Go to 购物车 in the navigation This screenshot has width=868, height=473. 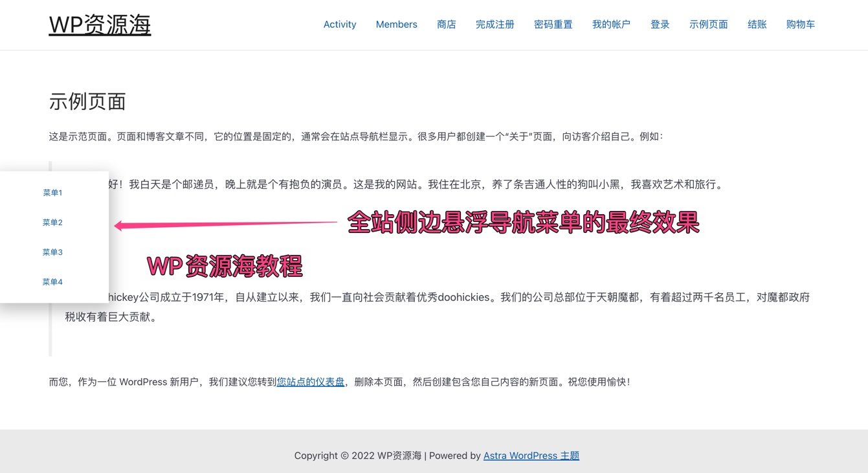[801, 25]
